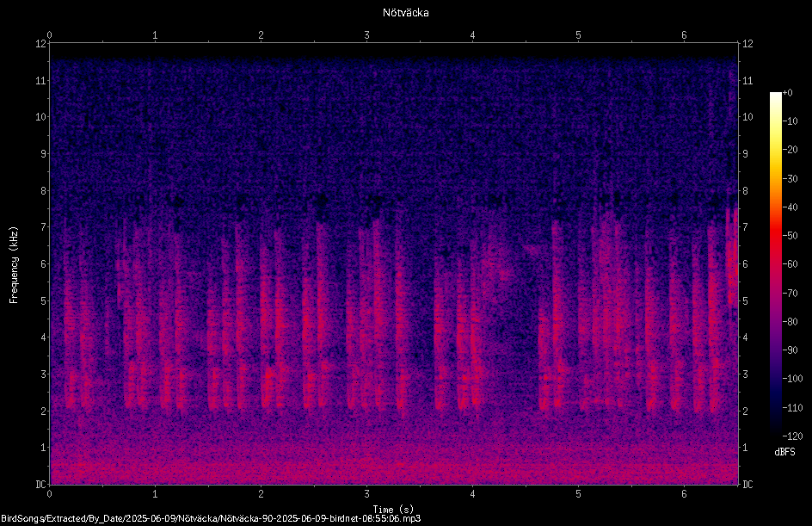
Task: Click the DC label on the left axis
Action: tap(41, 484)
